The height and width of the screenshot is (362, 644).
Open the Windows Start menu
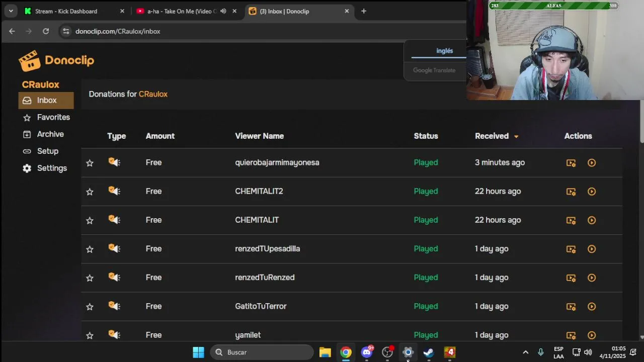point(198,352)
